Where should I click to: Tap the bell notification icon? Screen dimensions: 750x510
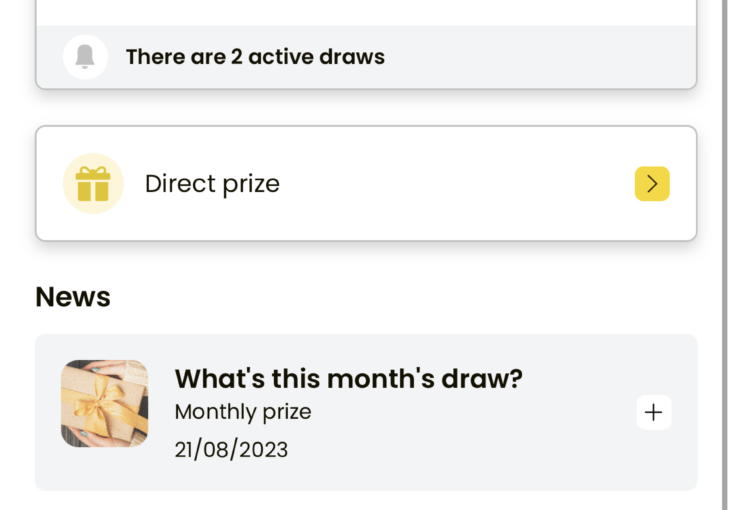click(85, 56)
